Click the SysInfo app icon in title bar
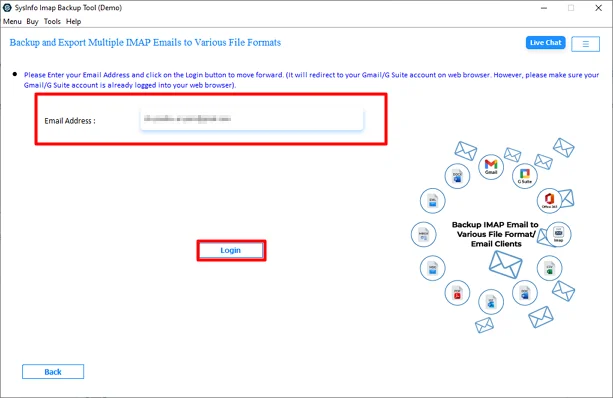This screenshot has height=398, width=613. coord(7,7)
